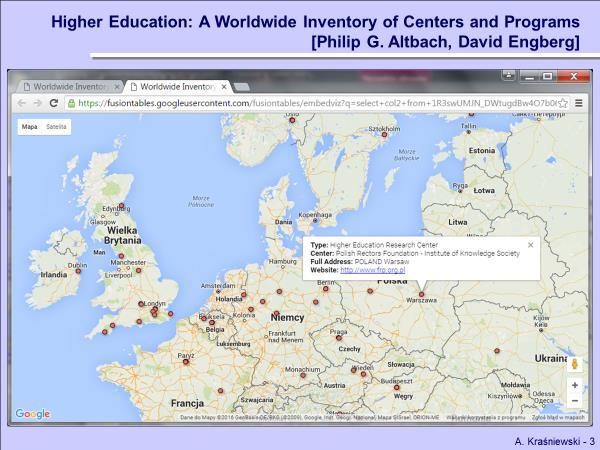Maximize the Chrome browser window
Screen dimensions: 600x450
pos(548,76)
